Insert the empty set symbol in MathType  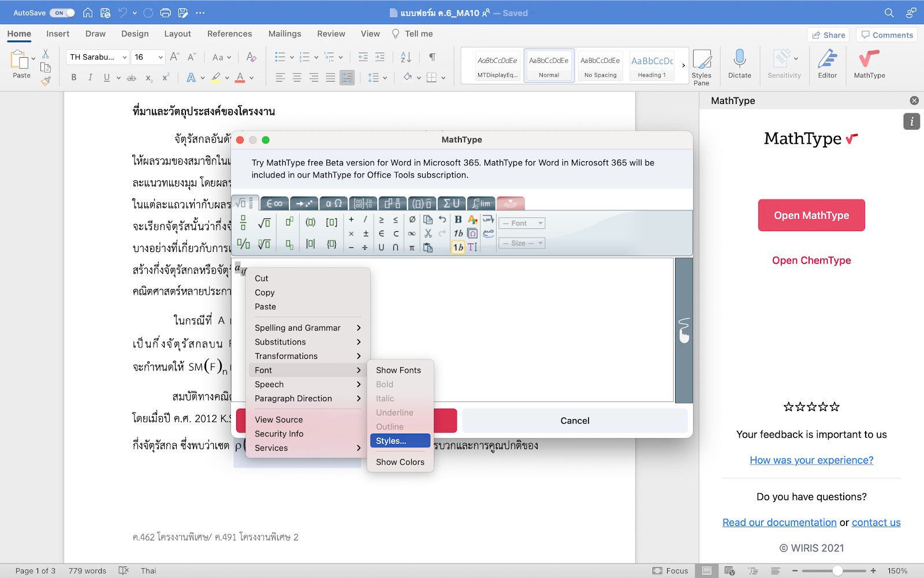point(412,220)
